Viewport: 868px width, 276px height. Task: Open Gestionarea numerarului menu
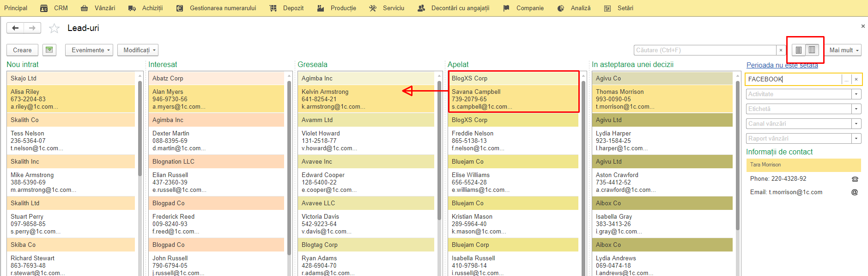pos(216,8)
